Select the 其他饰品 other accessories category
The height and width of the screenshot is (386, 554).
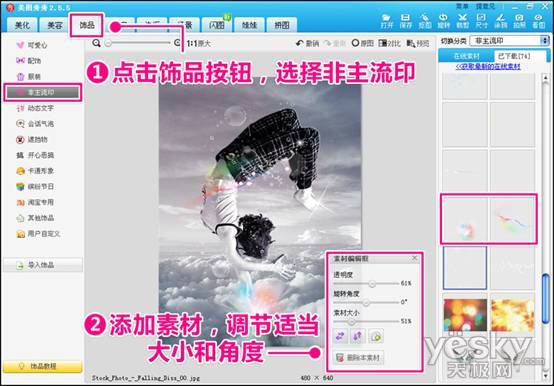(35, 218)
